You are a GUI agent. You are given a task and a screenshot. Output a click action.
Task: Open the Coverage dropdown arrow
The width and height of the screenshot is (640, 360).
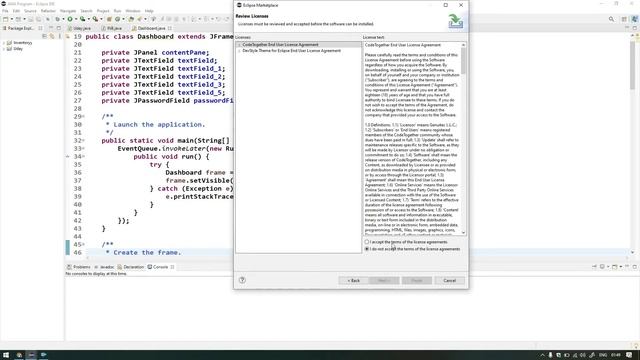point(89,19)
